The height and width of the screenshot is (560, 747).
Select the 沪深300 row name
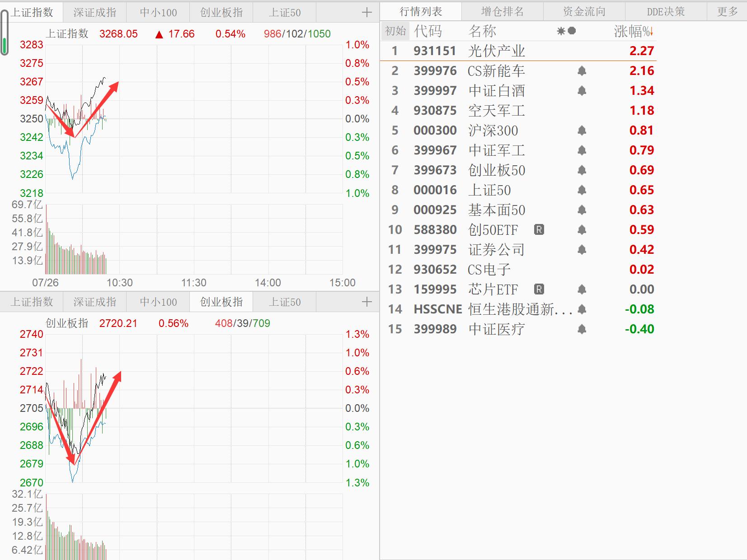coord(493,131)
